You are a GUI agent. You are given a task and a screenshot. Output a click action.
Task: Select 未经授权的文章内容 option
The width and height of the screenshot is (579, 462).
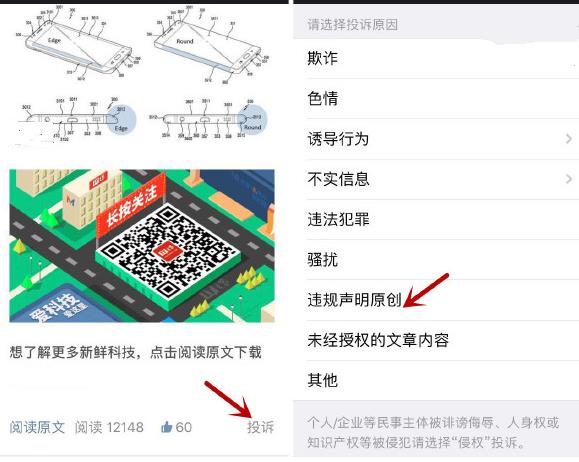click(x=436, y=340)
